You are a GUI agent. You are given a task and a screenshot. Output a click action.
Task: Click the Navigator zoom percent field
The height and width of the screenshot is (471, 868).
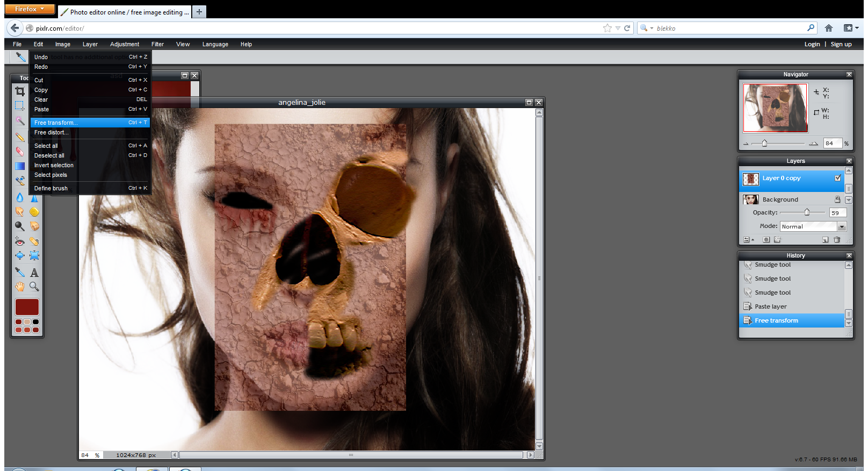point(833,143)
